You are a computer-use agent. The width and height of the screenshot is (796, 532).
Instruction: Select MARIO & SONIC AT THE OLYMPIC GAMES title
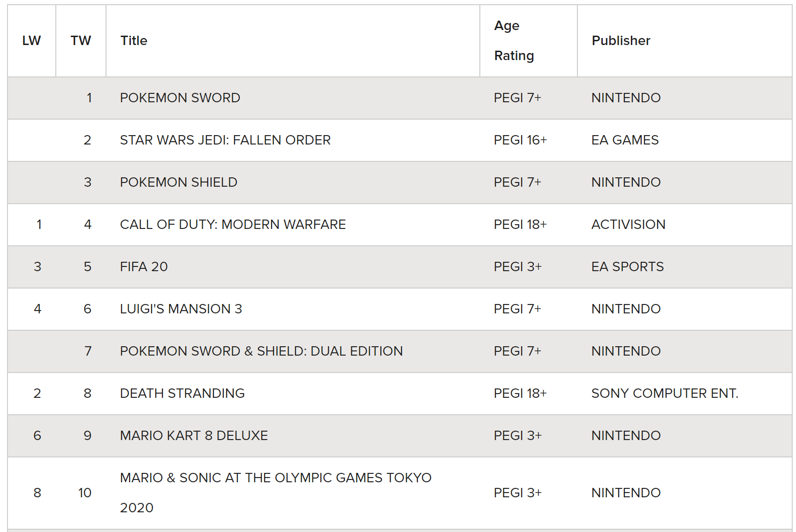276,493
